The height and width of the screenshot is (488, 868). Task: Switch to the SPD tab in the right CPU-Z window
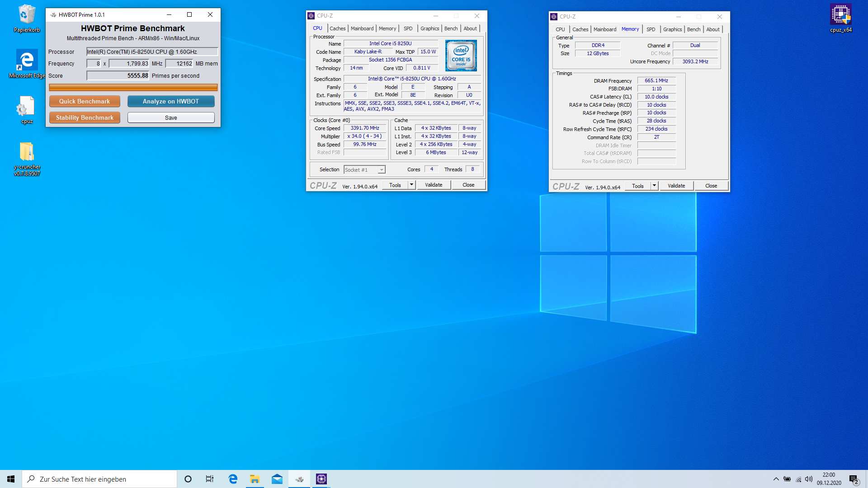coord(651,29)
